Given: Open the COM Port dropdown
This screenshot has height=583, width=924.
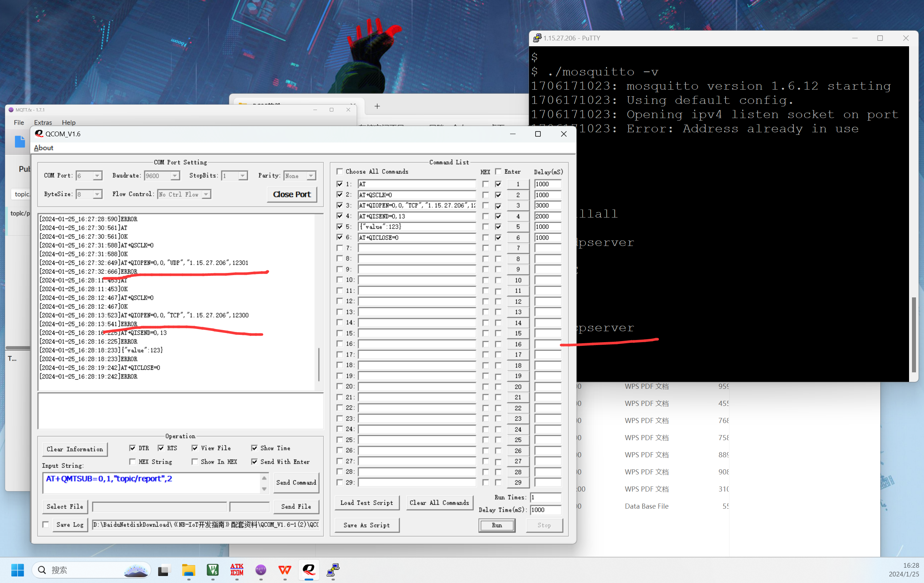Looking at the screenshot, I should click(97, 176).
